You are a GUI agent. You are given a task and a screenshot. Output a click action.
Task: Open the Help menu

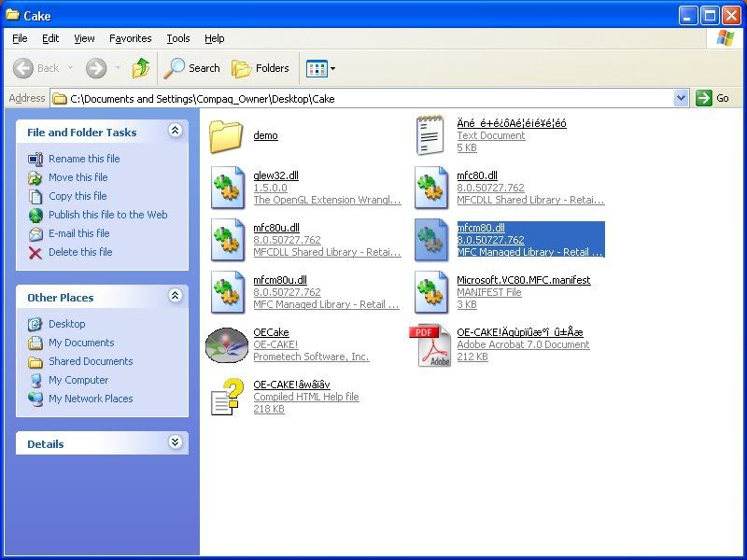pyautogui.click(x=215, y=38)
